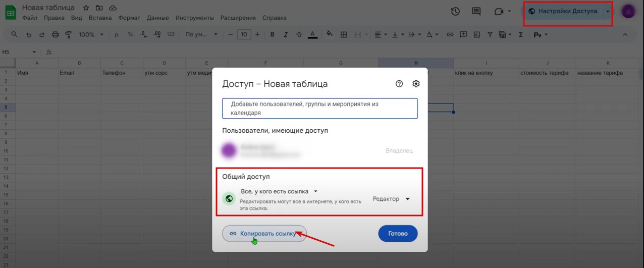Screen dimensions: 644x268
Task: Open the Вставка menu
Action: click(x=100, y=18)
